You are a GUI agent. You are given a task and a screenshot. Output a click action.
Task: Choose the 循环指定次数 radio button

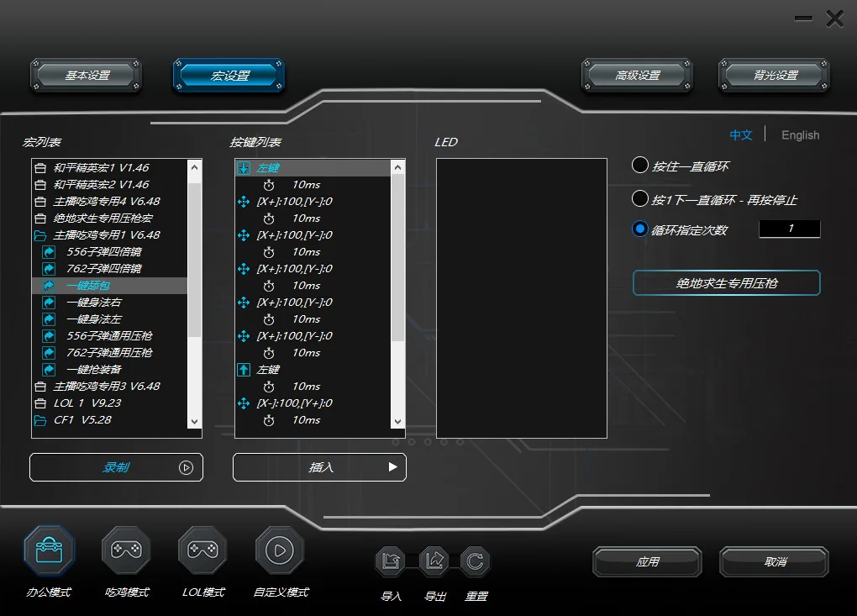click(640, 229)
